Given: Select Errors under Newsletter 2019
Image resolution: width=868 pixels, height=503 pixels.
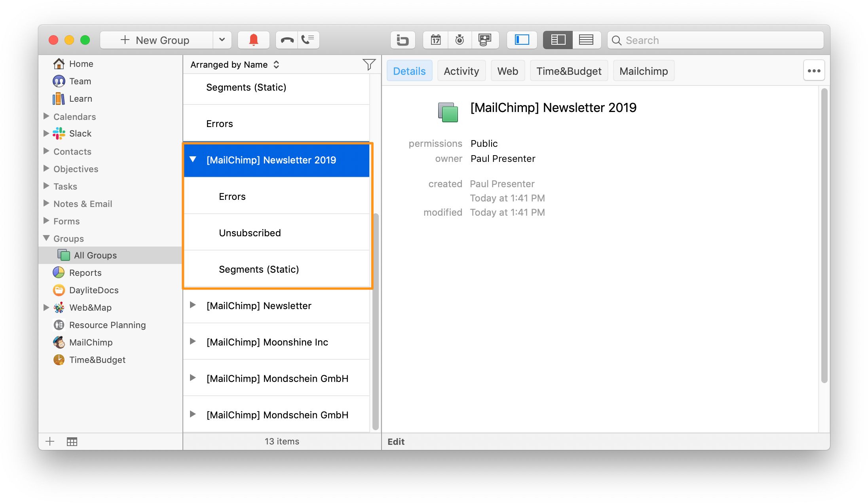Looking at the screenshot, I should click(277, 196).
